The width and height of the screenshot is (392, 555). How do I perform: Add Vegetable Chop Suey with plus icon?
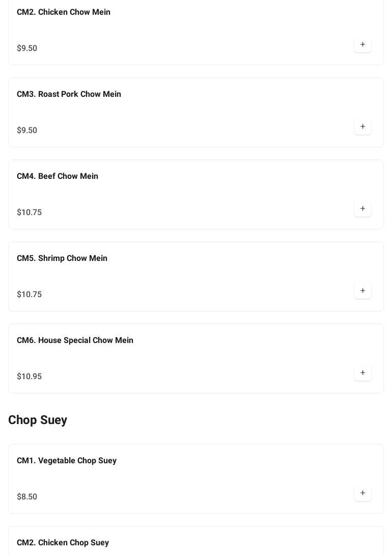coord(362,493)
